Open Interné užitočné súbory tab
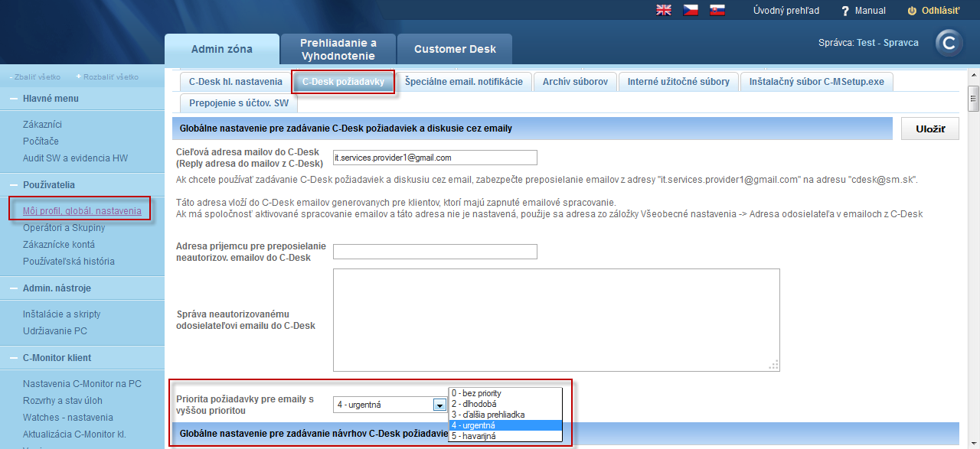This screenshot has height=449, width=980. tap(678, 81)
